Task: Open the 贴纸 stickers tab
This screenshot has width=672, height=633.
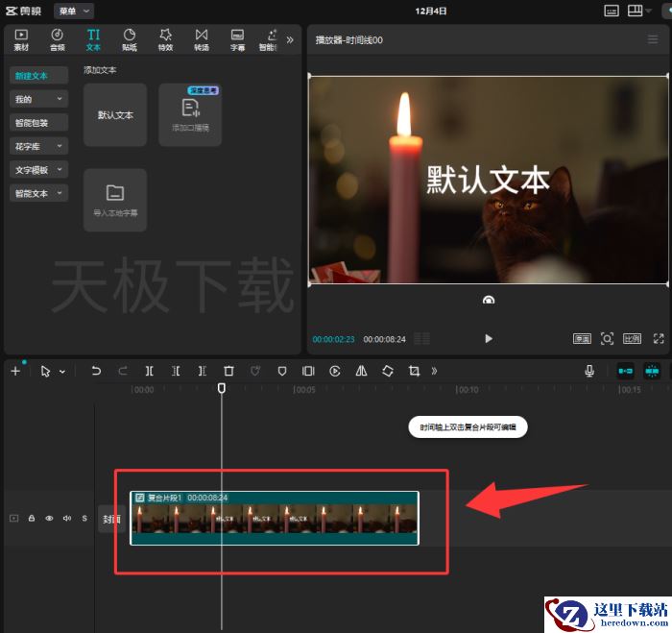Action: (130, 40)
